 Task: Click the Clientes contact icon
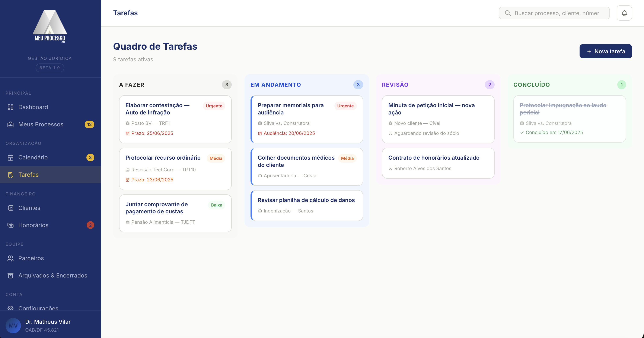(10, 208)
